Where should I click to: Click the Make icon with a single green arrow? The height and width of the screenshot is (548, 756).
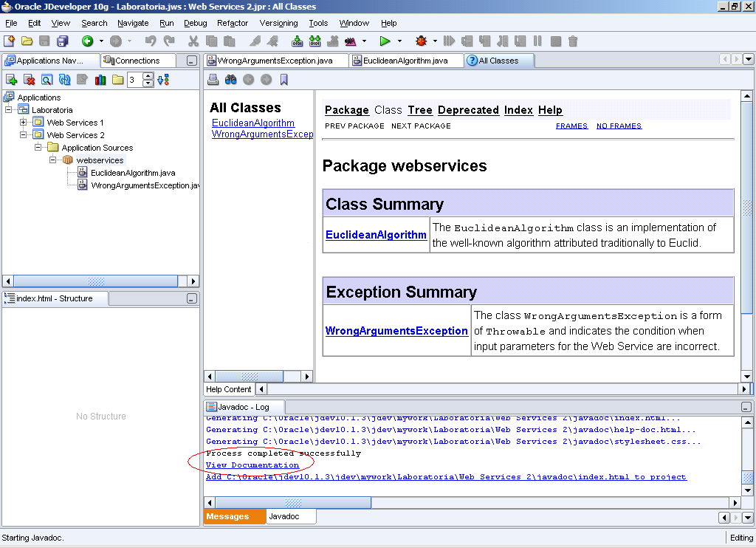click(x=297, y=41)
